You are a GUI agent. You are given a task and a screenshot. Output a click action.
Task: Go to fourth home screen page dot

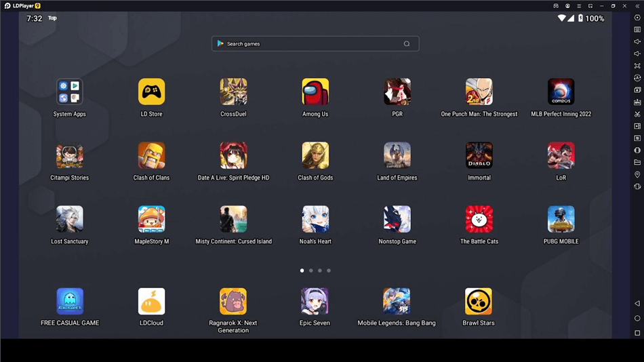click(x=329, y=270)
